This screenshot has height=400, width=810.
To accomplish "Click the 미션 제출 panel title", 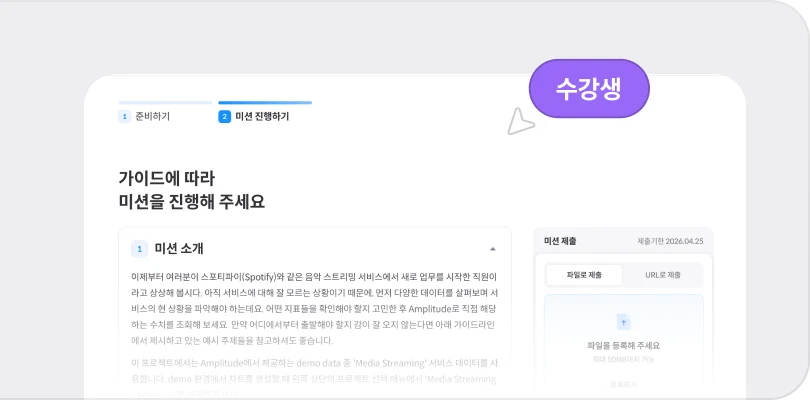I will tap(560, 241).
